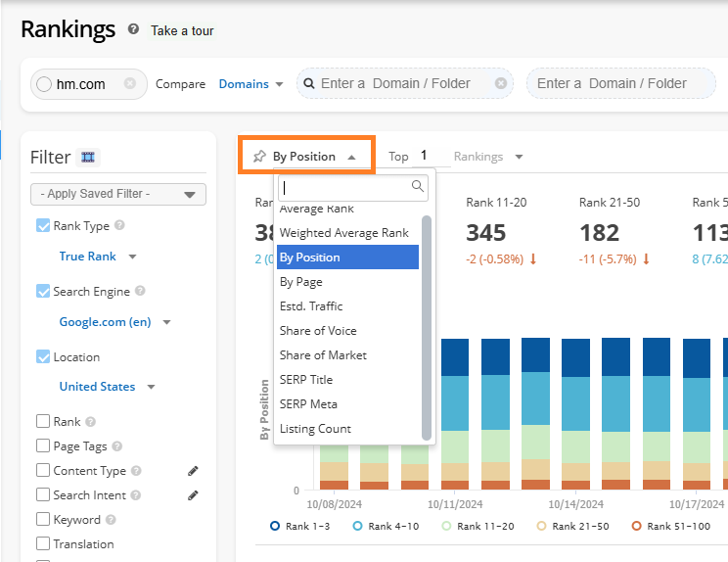Screen dimensions: 728x562
Task: Toggle the Rank 1–3 legend marker
Action: [275, 526]
